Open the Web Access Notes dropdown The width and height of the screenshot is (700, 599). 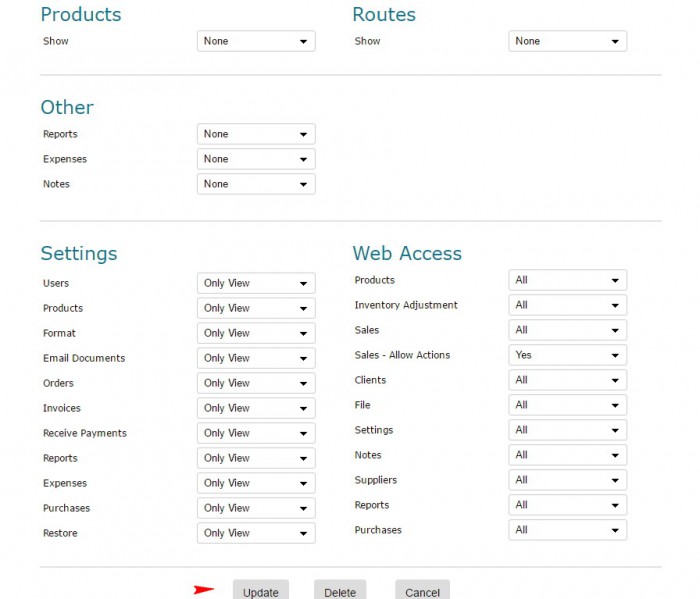point(567,455)
